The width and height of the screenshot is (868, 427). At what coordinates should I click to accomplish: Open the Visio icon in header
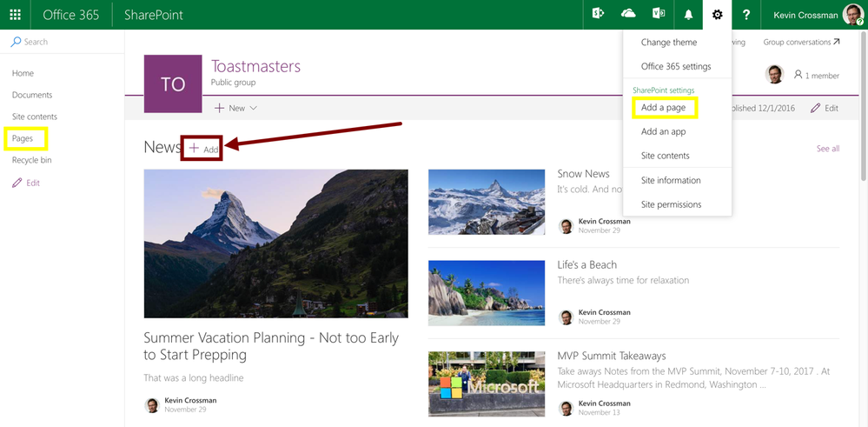(x=659, y=15)
